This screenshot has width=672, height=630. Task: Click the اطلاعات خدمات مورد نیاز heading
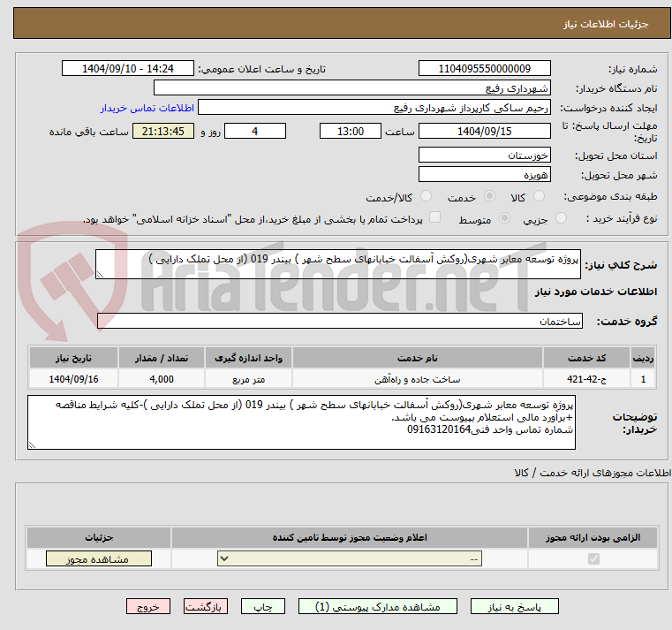click(x=596, y=292)
